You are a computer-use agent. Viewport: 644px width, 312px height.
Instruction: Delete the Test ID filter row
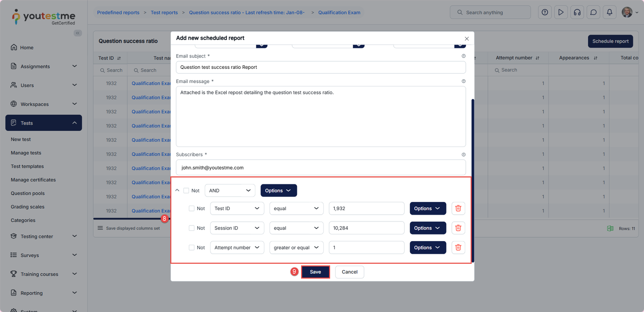(458, 209)
